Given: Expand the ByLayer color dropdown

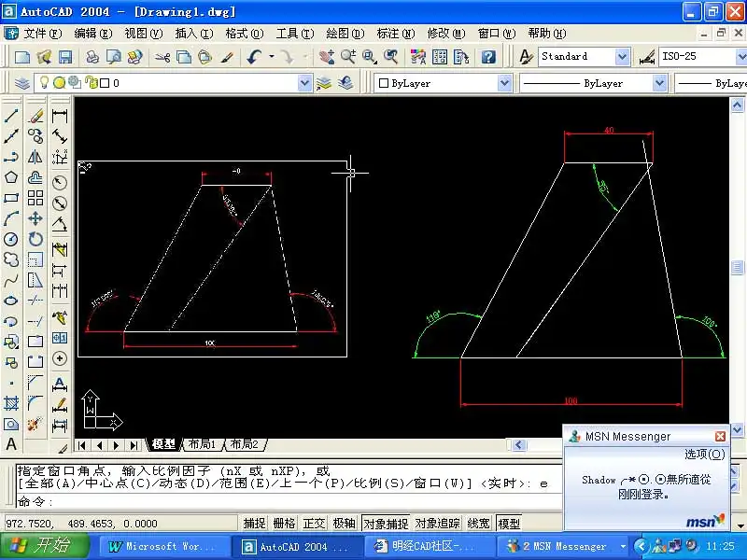Looking at the screenshot, I should coord(504,83).
